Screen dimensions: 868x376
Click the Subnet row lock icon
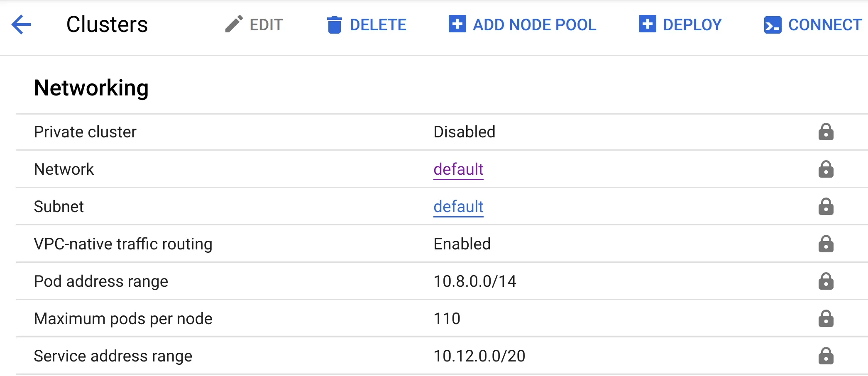click(826, 207)
